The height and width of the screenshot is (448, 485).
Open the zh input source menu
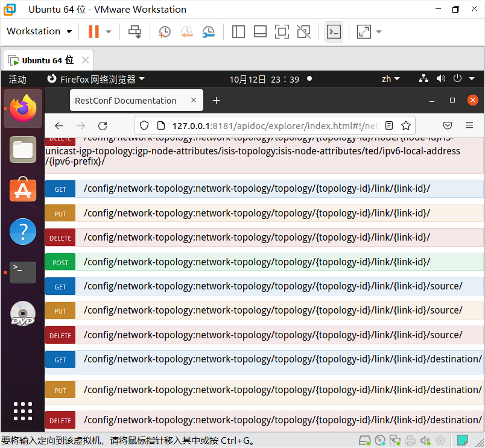click(391, 79)
